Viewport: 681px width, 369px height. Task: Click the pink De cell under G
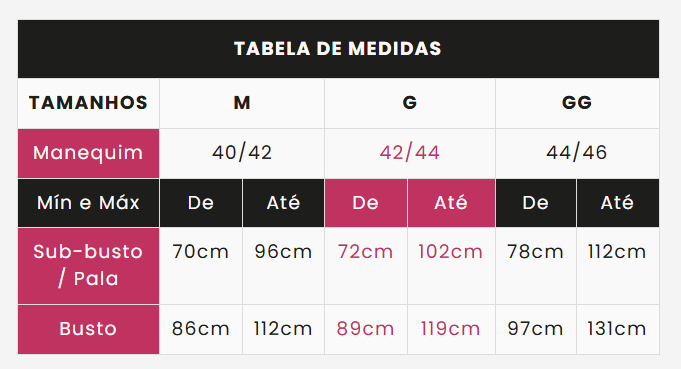pos(366,203)
